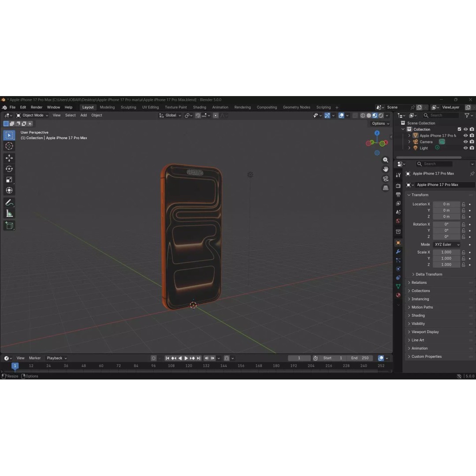476x476 pixels.
Task: Open the Physics properties tab
Action: point(398,269)
